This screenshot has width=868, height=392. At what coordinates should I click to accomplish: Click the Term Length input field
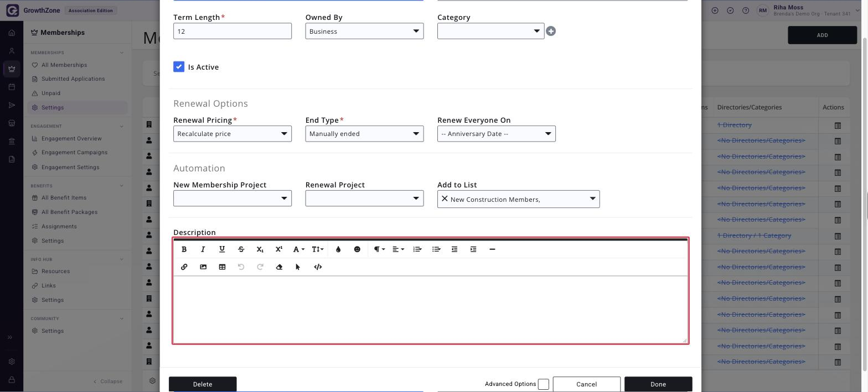(232, 31)
